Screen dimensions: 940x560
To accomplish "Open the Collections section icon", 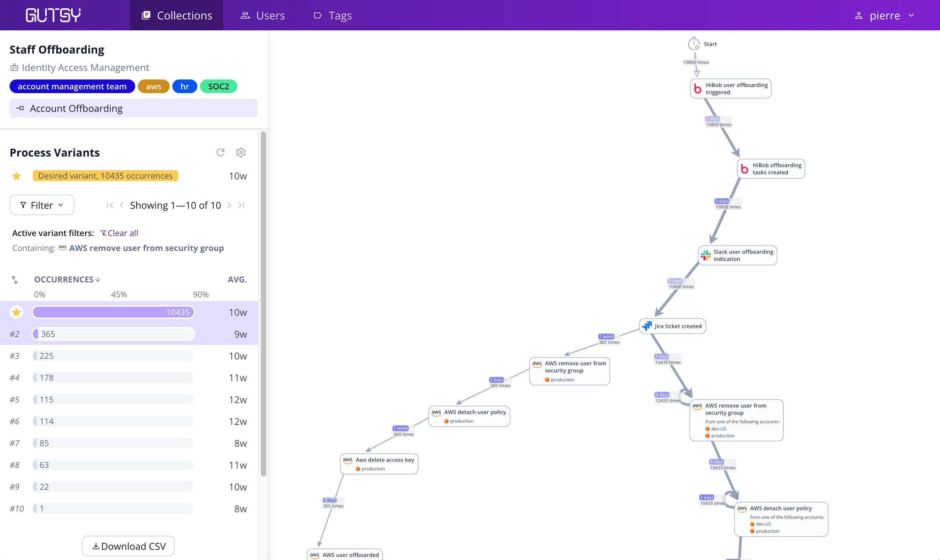I will click(x=146, y=15).
